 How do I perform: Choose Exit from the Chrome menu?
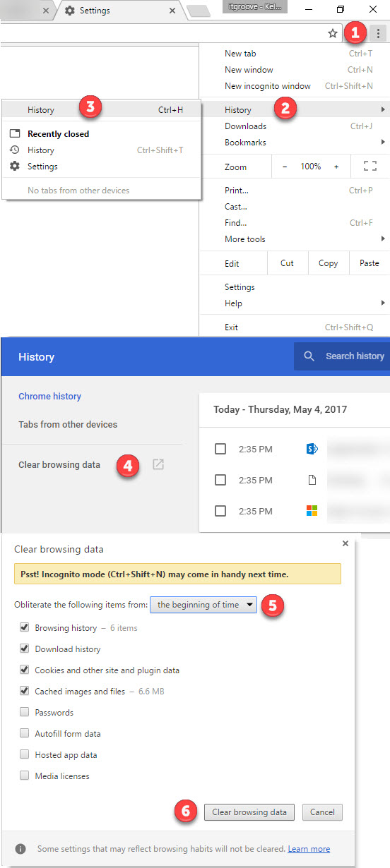click(x=294, y=327)
